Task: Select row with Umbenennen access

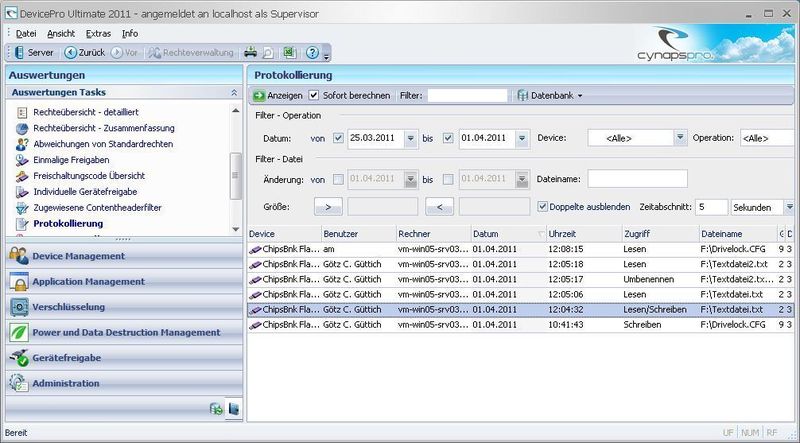Action: click(x=520, y=280)
